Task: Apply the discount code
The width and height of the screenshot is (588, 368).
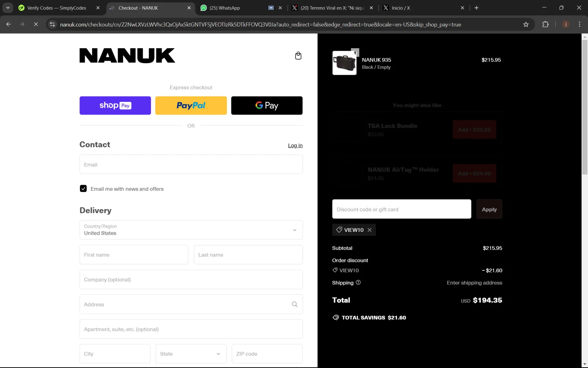Action: click(x=489, y=209)
